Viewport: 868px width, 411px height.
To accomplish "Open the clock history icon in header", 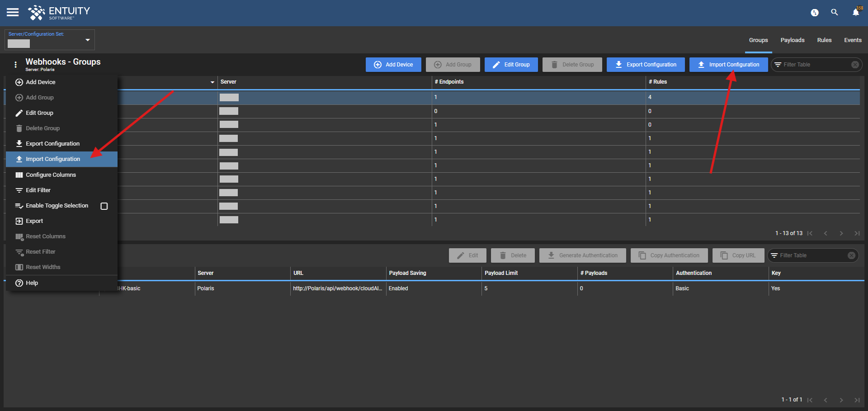I will click(x=815, y=13).
